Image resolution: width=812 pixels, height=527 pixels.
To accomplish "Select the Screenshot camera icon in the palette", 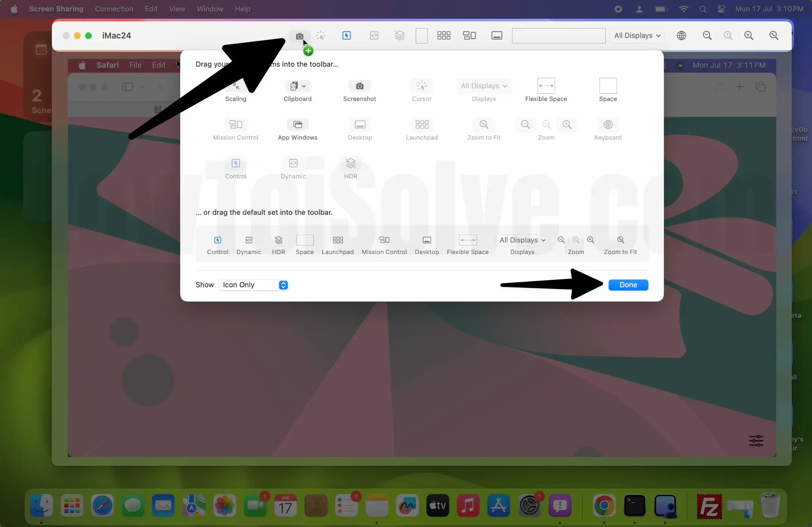I will pyautogui.click(x=360, y=86).
